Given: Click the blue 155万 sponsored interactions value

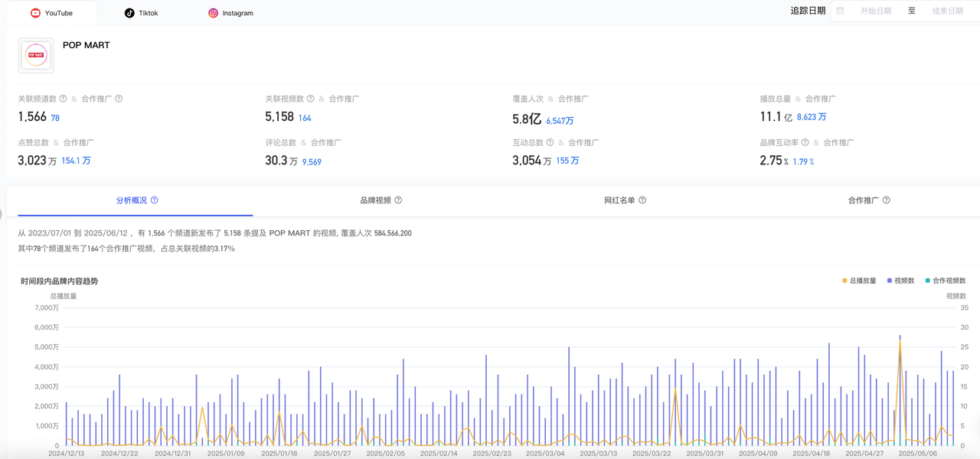Looking at the screenshot, I should (567, 161).
